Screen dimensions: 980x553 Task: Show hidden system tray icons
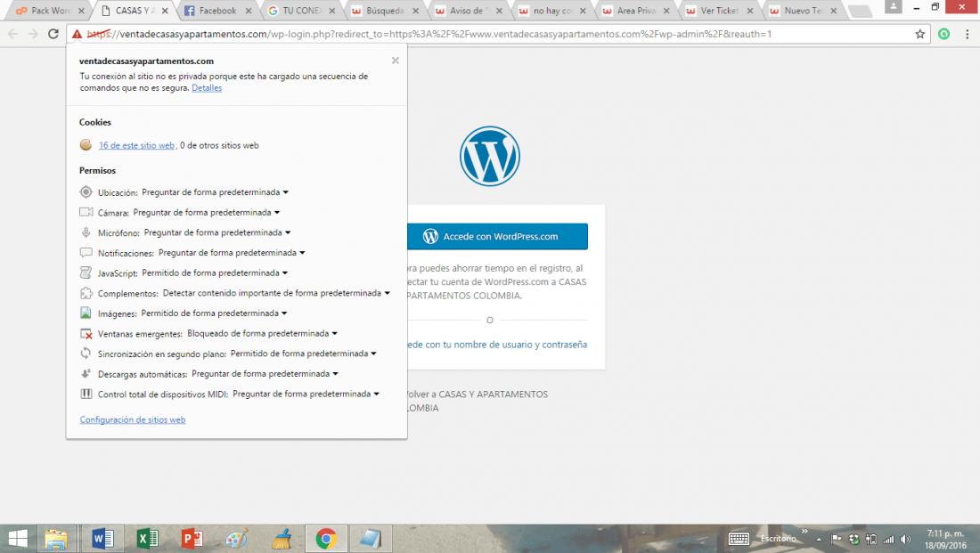819,540
